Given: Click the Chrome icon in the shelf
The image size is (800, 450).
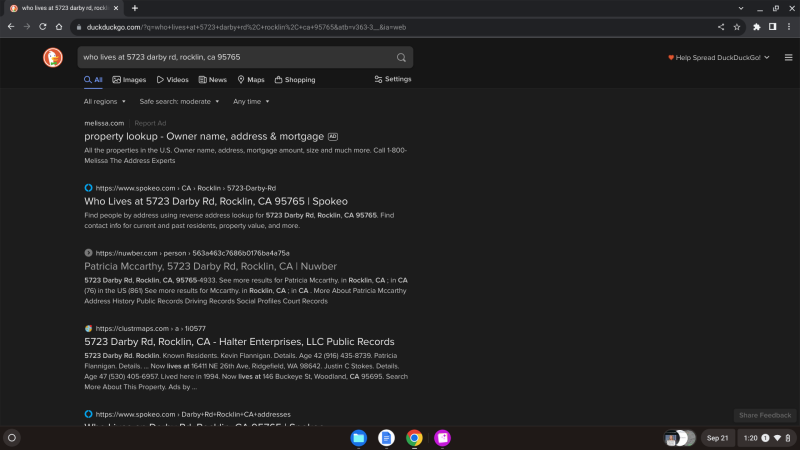Looking at the screenshot, I should tap(414, 438).
